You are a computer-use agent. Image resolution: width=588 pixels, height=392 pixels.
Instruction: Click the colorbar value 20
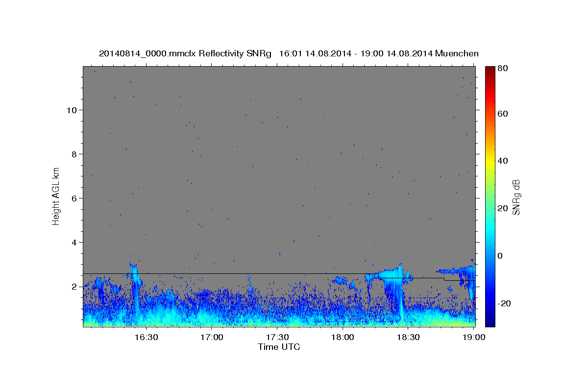(x=503, y=208)
